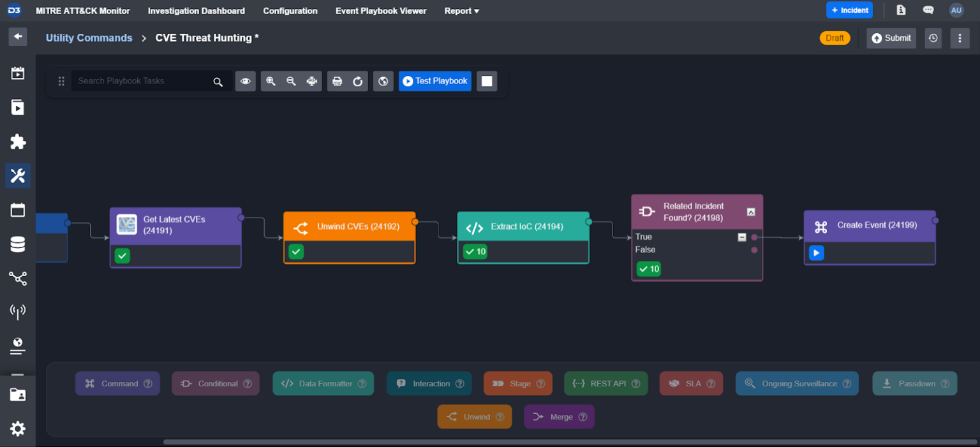Open the settings gear sidebar icon
Viewport: 980px width, 447px height.
point(18,429)
